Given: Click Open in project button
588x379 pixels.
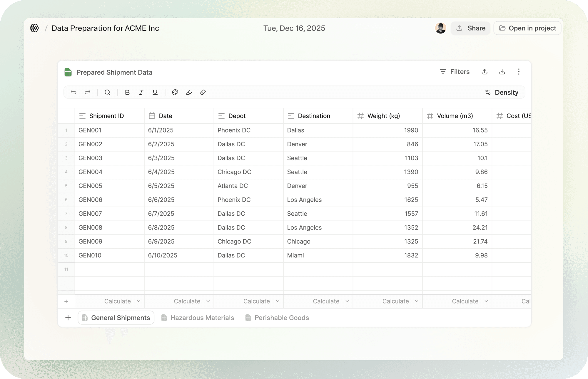Looking at the screenshot, I should click(x=527, y=28).
